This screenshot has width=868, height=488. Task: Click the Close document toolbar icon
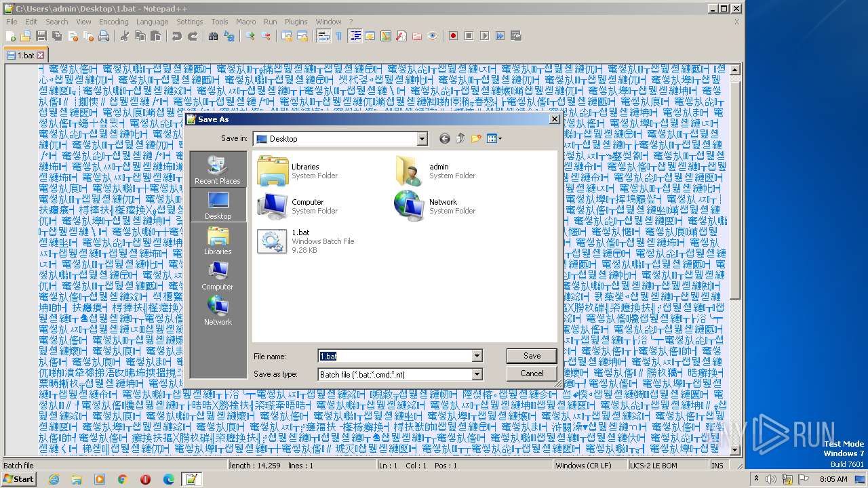[73, 36]
